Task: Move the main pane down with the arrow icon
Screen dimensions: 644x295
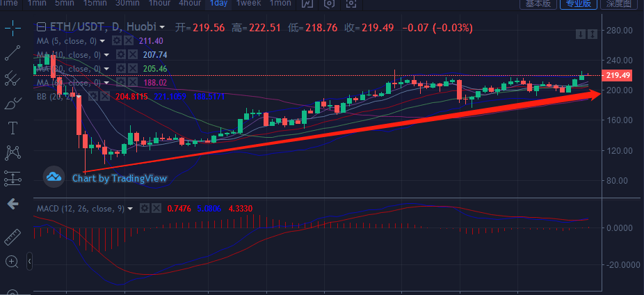Action: pos(580,34)
